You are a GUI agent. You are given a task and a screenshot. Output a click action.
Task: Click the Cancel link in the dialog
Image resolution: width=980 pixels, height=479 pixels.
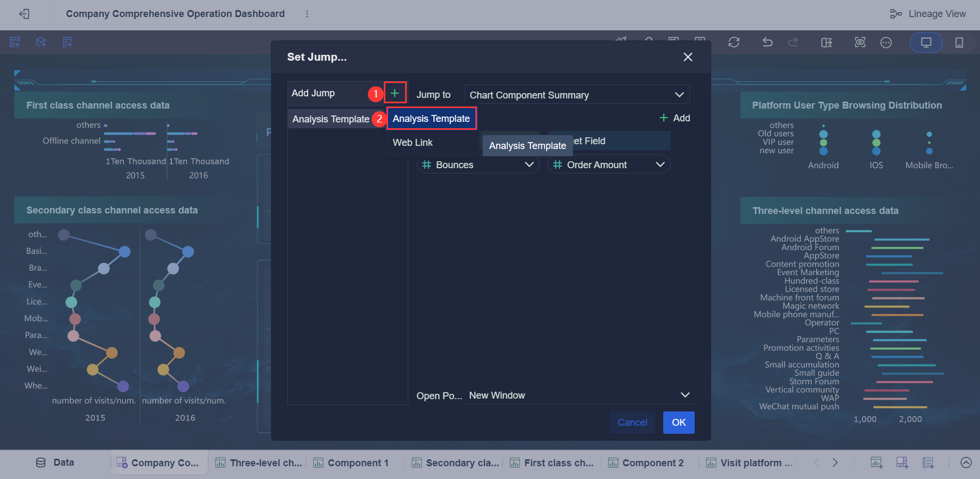point(632,422)
